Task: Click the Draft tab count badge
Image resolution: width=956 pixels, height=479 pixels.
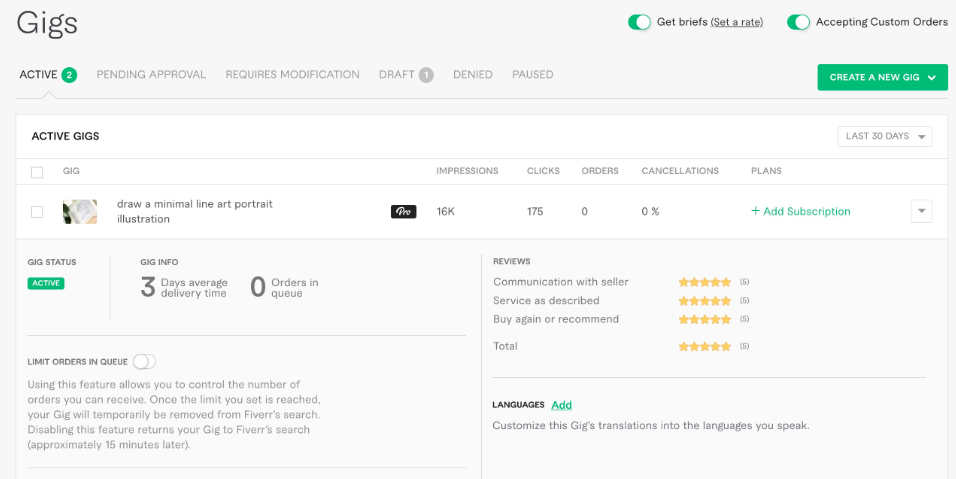Action: click(426, 75)
